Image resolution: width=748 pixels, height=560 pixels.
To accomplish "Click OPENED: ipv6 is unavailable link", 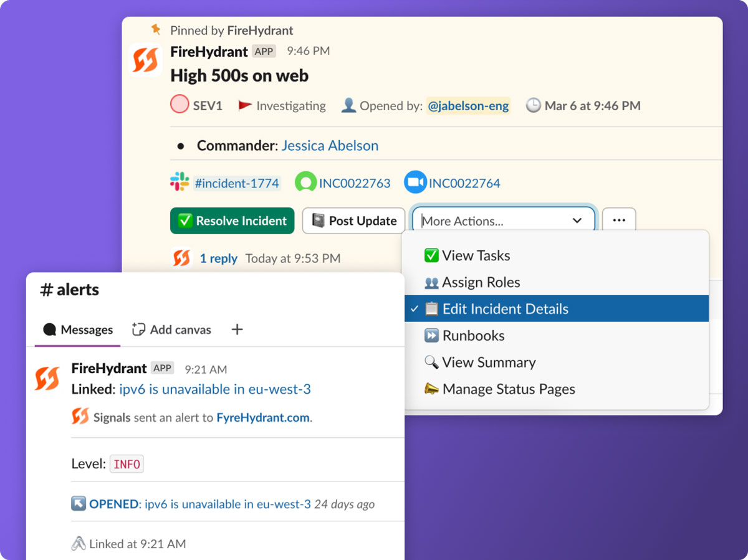I will point(200,504).
